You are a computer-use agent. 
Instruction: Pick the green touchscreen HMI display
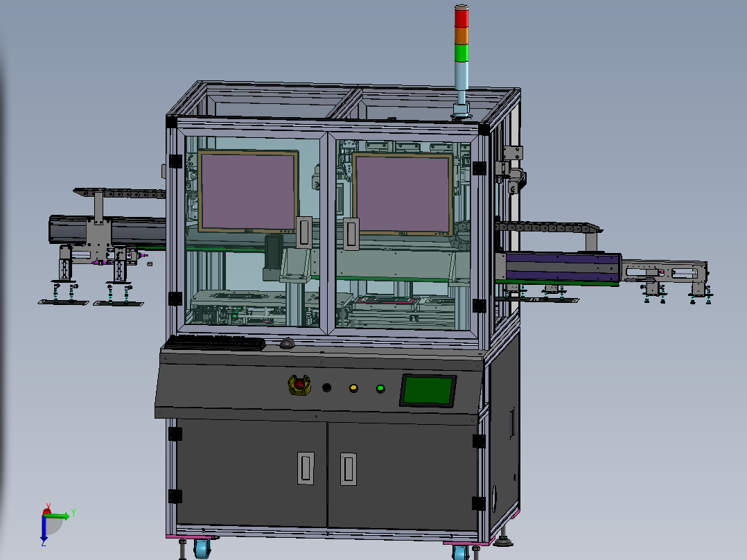tap(428, 391)
